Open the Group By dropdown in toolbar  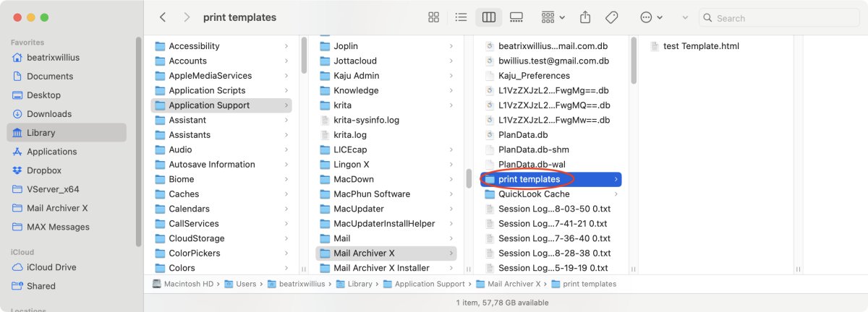pos(553,17)
